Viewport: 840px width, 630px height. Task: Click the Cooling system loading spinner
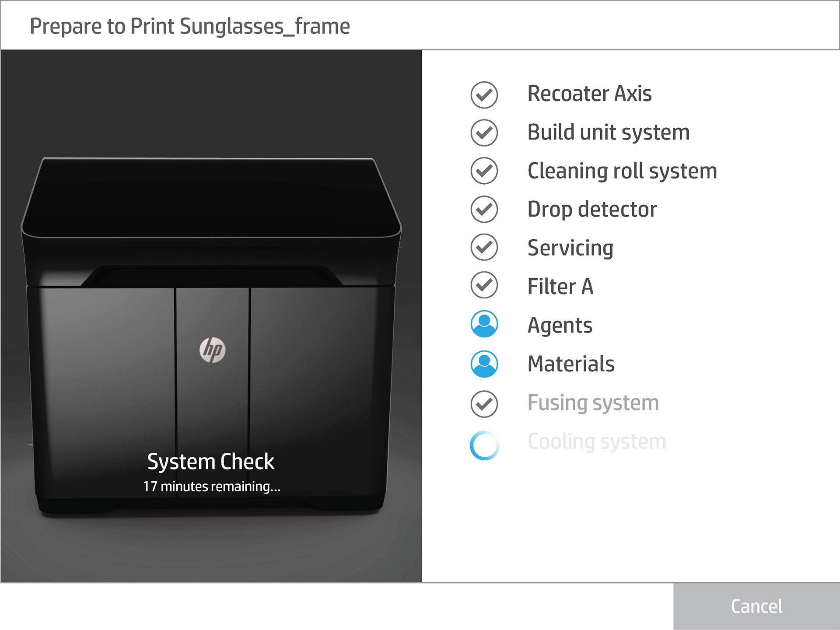[484, 445]
